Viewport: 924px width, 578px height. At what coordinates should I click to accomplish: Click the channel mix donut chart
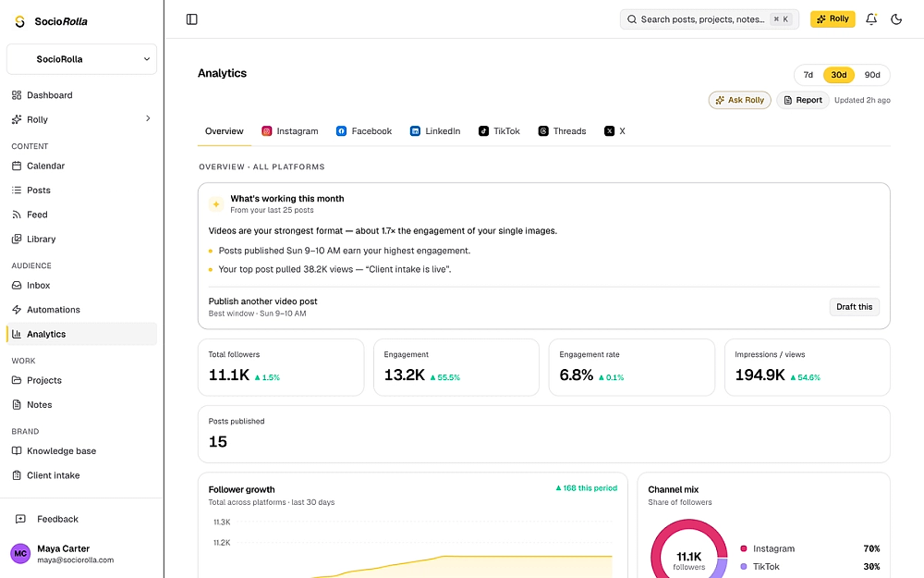pos(689,549)
